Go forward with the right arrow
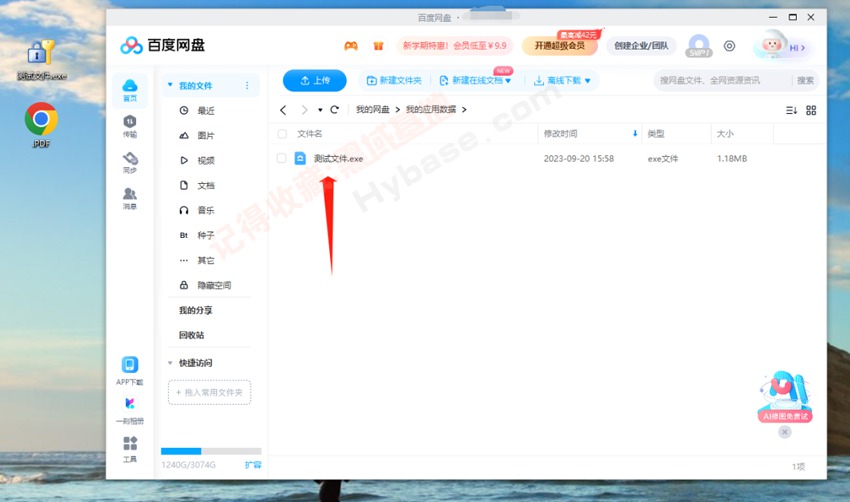The height and width of the screenshot is (502, 850). click(304, 110)
